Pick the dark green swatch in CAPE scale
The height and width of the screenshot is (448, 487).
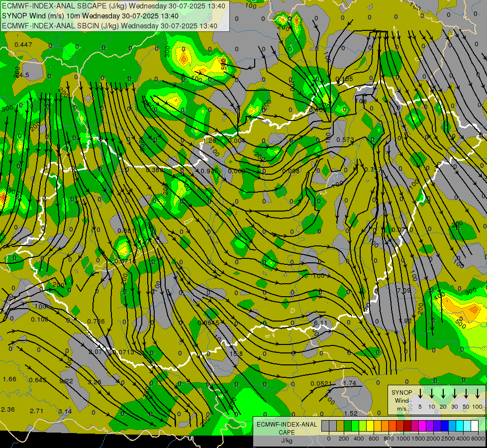point(348,426)
